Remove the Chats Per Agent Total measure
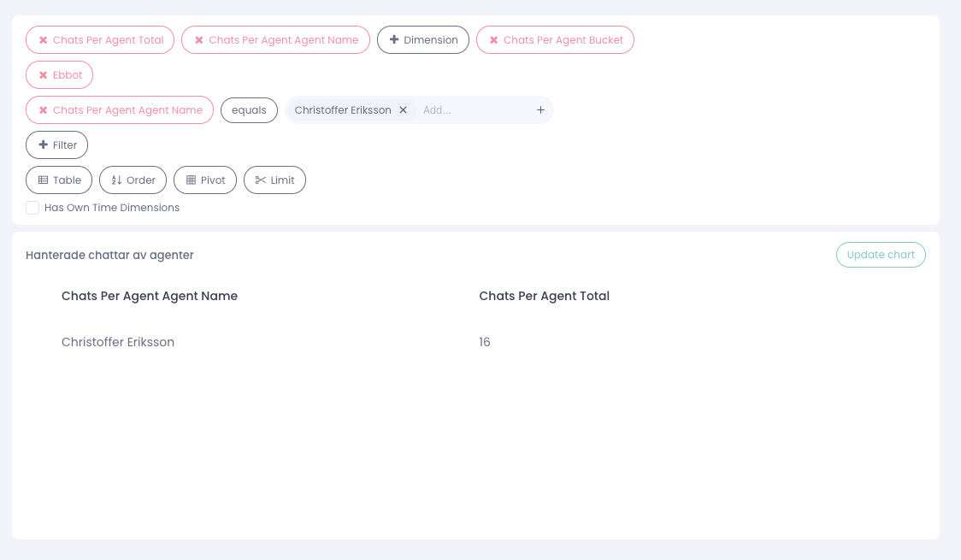This screenshot has width=961, height=560. coord(43,40)
